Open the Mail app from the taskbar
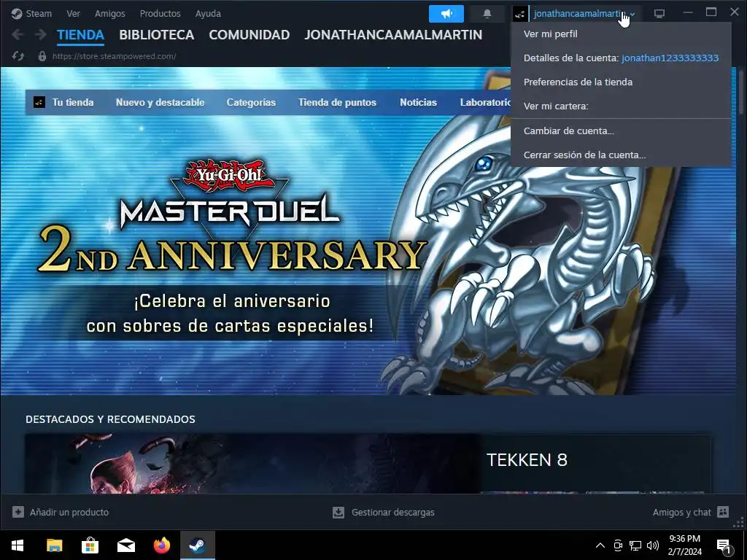Image resolution: width=747 pixels, height=560 pixels. click(125, 545)
